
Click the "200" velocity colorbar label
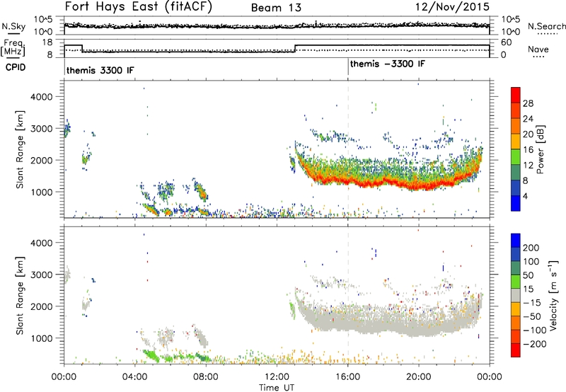coord(531,248)
